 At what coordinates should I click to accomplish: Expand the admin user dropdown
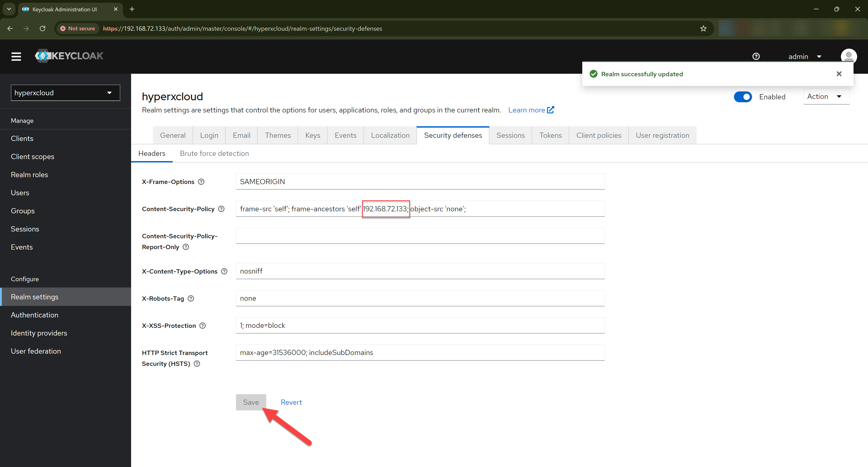pos(805,57)
